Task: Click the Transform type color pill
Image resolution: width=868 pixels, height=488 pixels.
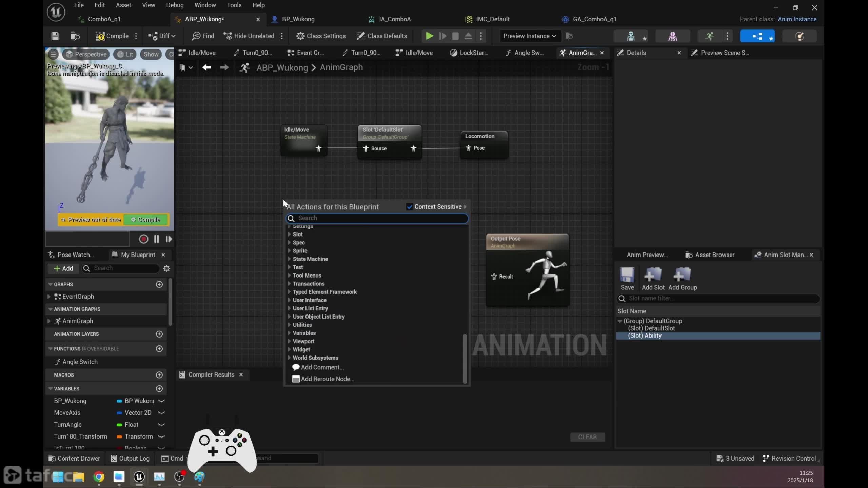Action: 119,436
